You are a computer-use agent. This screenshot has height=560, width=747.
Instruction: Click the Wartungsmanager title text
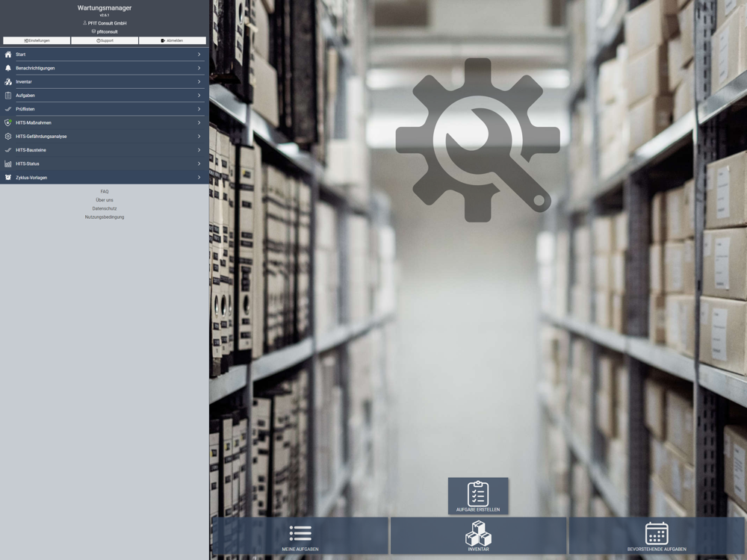tap(105, 7)
